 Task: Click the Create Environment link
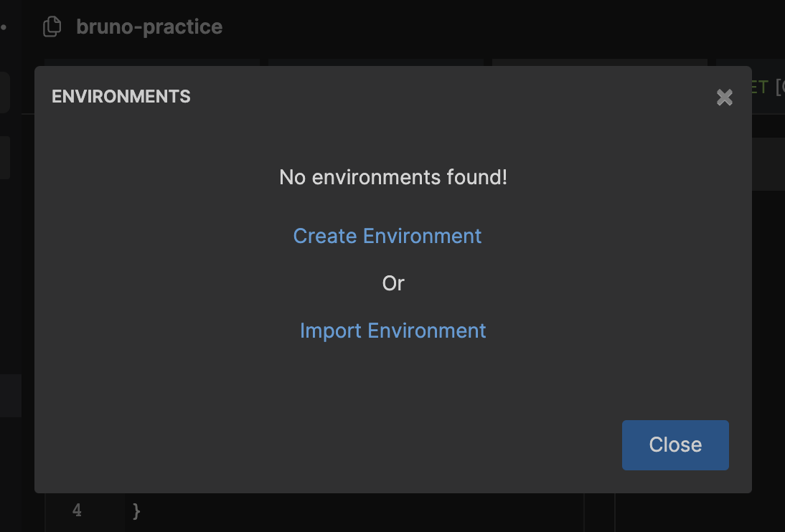387,236
